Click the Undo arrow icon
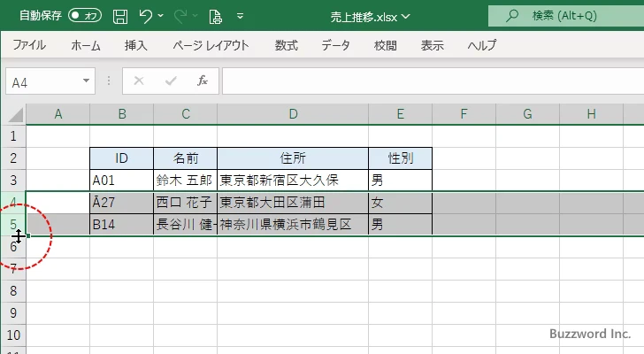The height and width of the screenshot is (354, 644). coord(145,17)
